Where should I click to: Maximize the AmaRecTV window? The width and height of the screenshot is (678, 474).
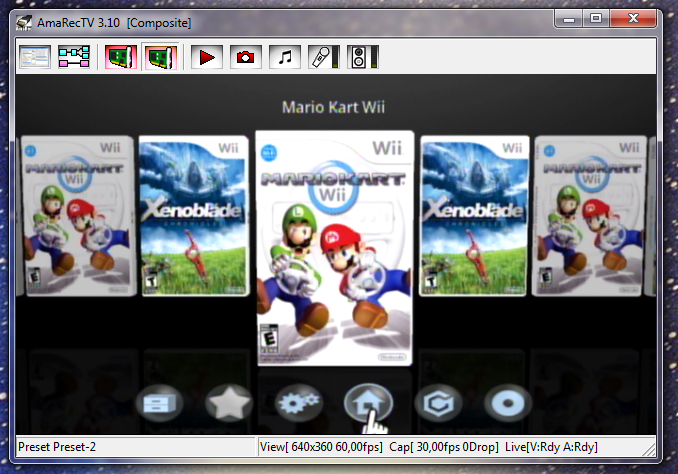[596, 19]
